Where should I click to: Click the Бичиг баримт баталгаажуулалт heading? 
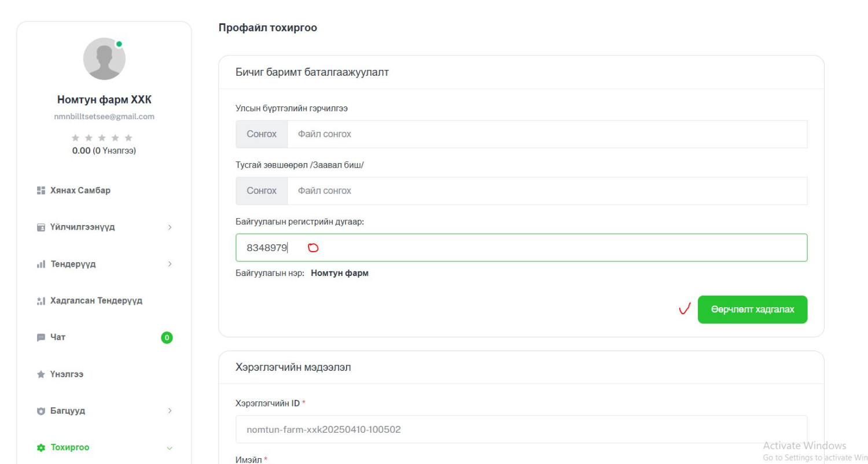[312, 72]
